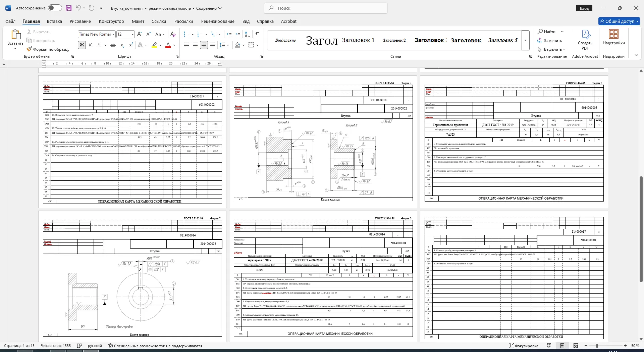The height and width of the screenshot is (352, 644).
Task: Toggle the Autosave switch
Action: point(55,8)
